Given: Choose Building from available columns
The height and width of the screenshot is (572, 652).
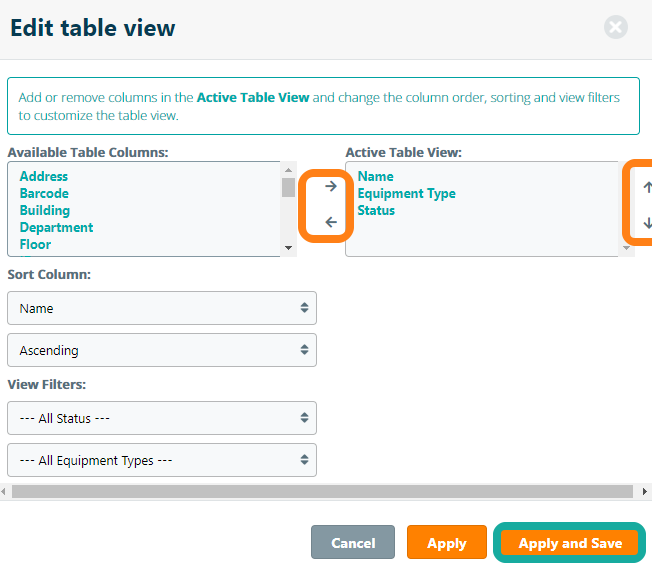Looking at the screenshot, I should (45, 211).
